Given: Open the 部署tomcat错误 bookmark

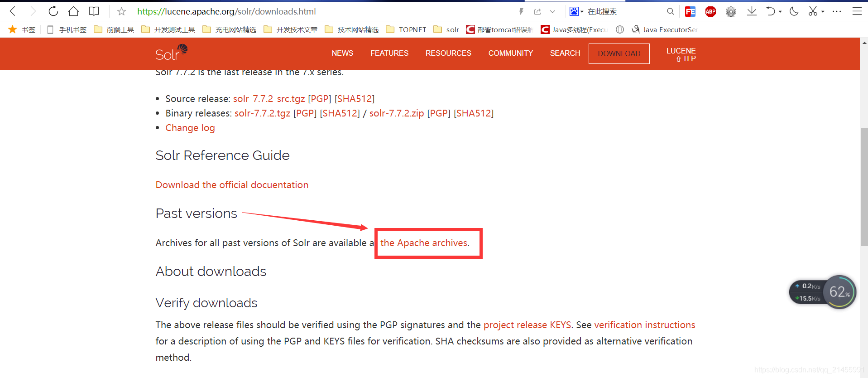Looking at the screenshot, I should (499, 29).
